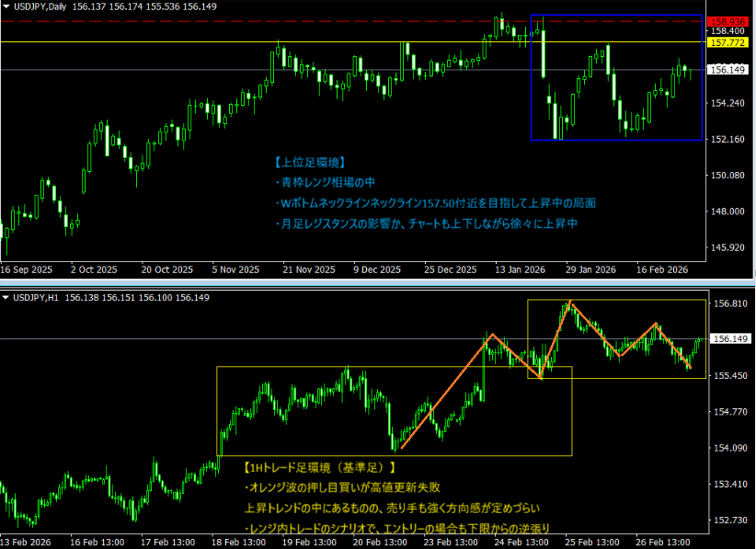Click the 25 Dec 2025 date label
This screenshot has width=756, height=549.
click(451, 270)
